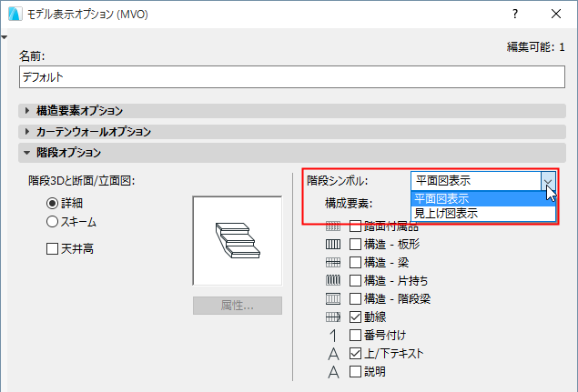Click the 階段3Dと断面/立面図: label
The width and height of the screenshot is (578, 392).
tap(81, 181)
